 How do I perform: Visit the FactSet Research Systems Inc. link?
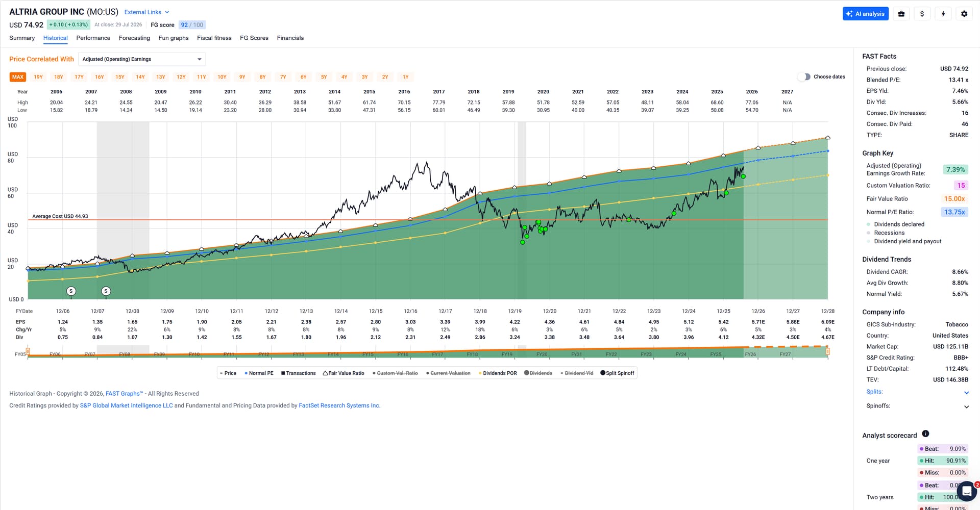(x=339, y=406)
